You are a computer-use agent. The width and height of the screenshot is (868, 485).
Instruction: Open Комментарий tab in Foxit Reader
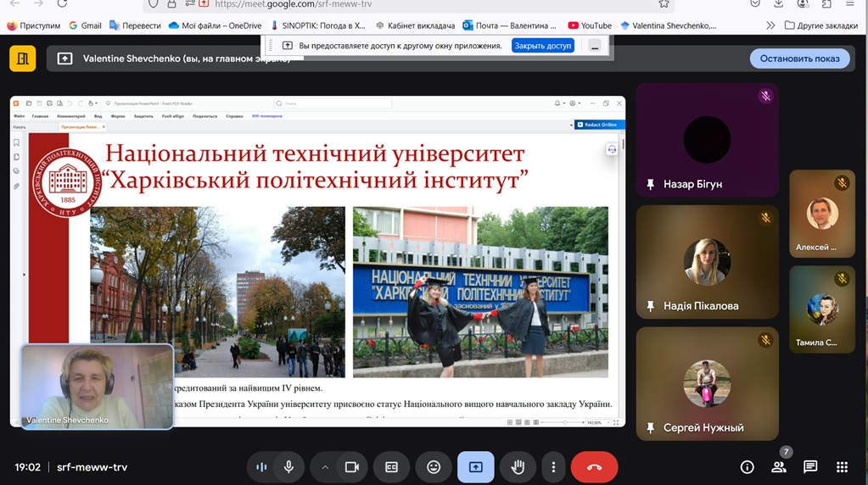click(x=71, y=116)
